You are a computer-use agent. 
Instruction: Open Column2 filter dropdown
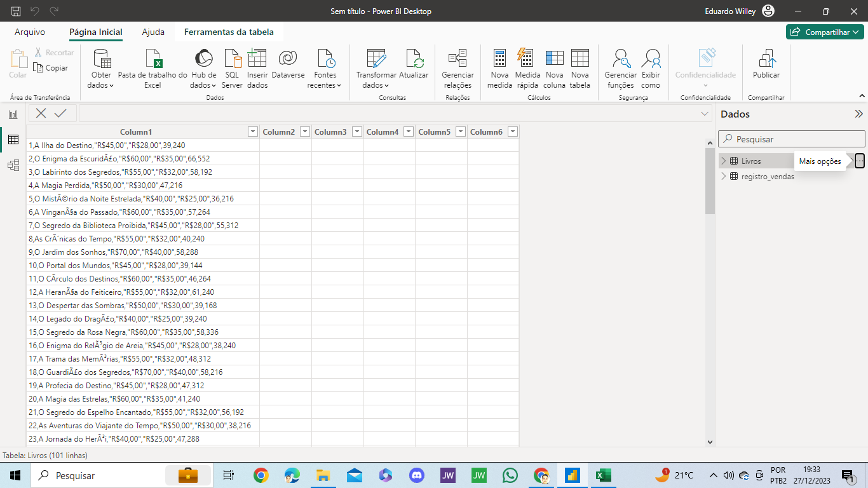click(305, 132)
